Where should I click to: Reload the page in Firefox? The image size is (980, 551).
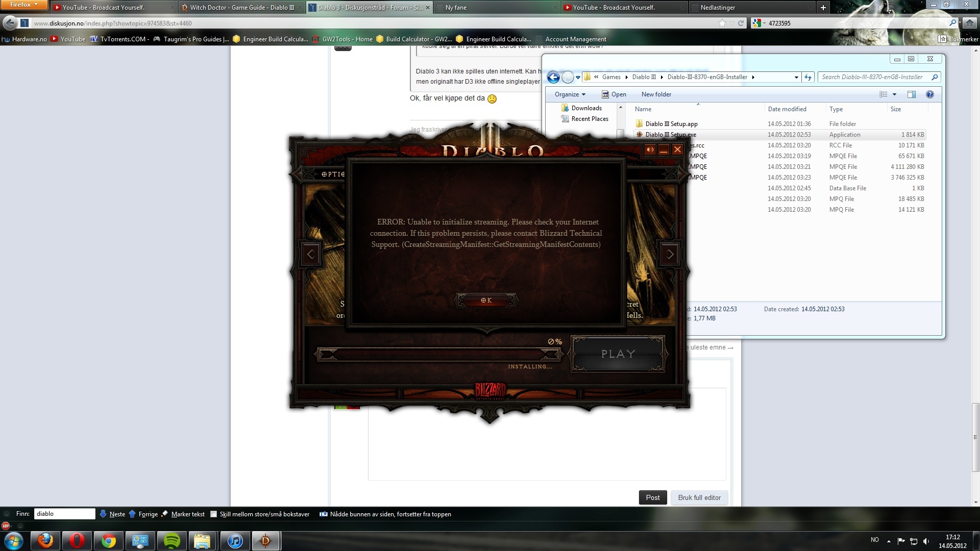click(741, 23)
